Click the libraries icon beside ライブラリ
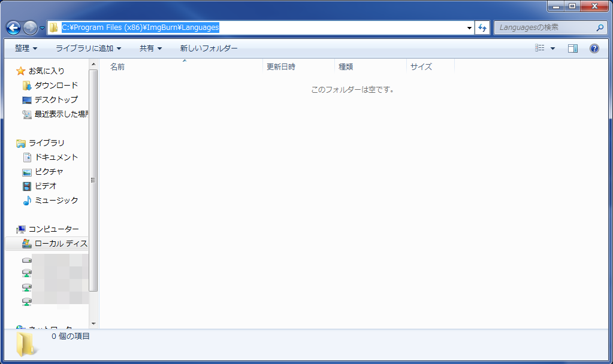The width and height of the screenshot is (613, 364). point(21,143)
